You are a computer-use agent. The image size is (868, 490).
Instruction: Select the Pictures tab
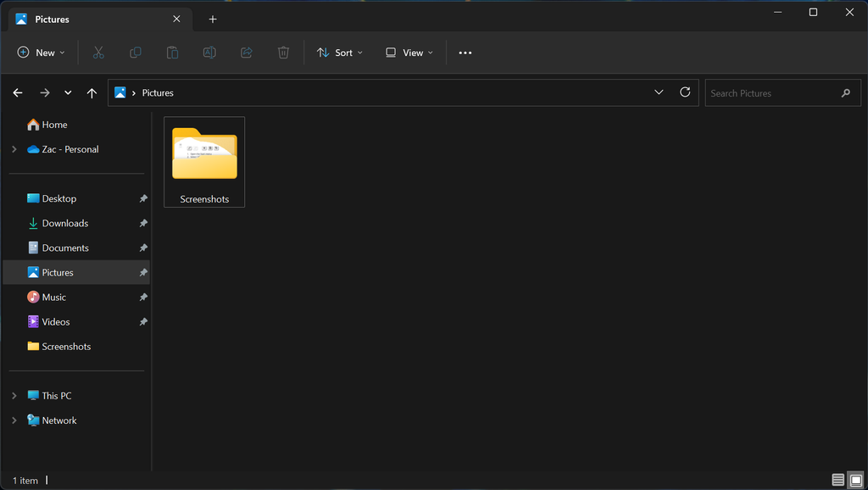click(51, 19)
